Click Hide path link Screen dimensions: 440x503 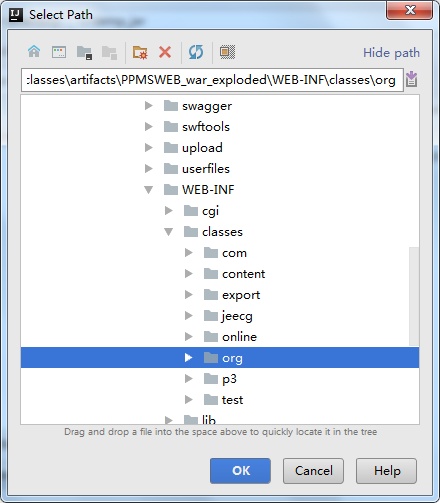[x=391, y=53]
